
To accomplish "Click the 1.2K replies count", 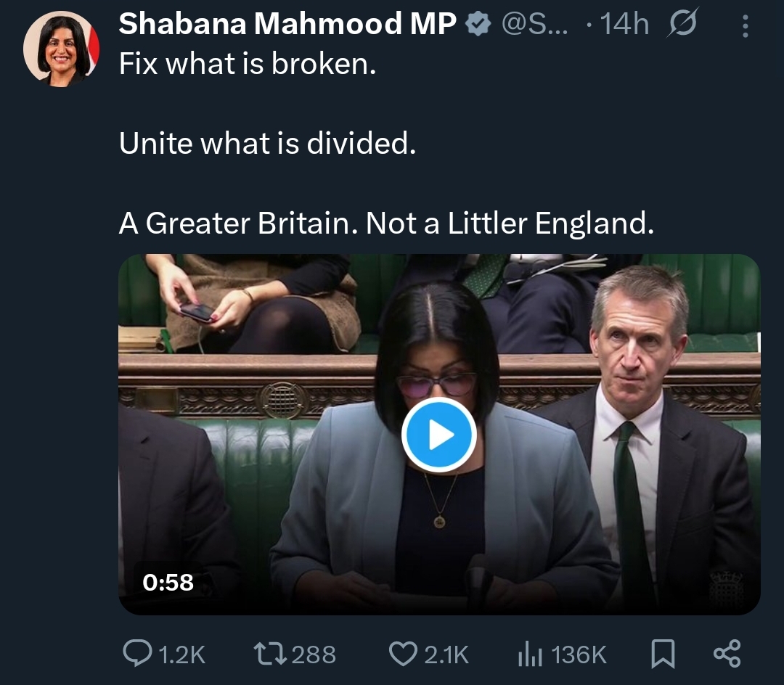I will point(181,655).
